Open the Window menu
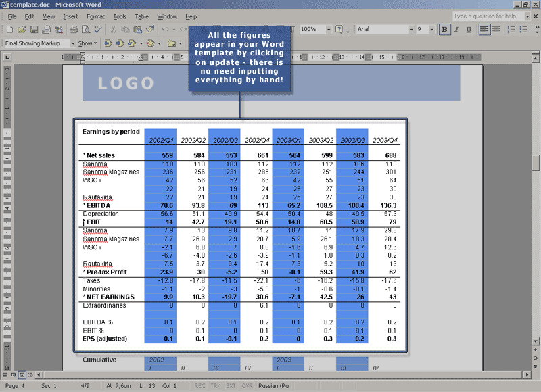This screenshot has width=541, height=392. (167, 16)
